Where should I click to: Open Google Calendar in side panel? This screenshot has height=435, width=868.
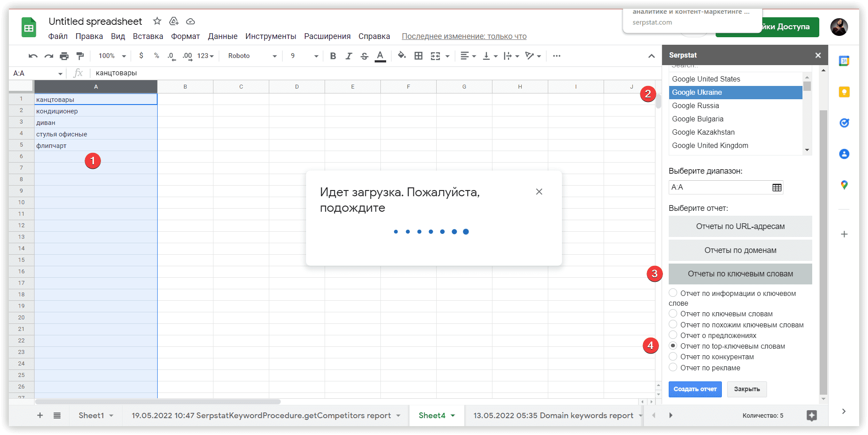pos(844,61)
